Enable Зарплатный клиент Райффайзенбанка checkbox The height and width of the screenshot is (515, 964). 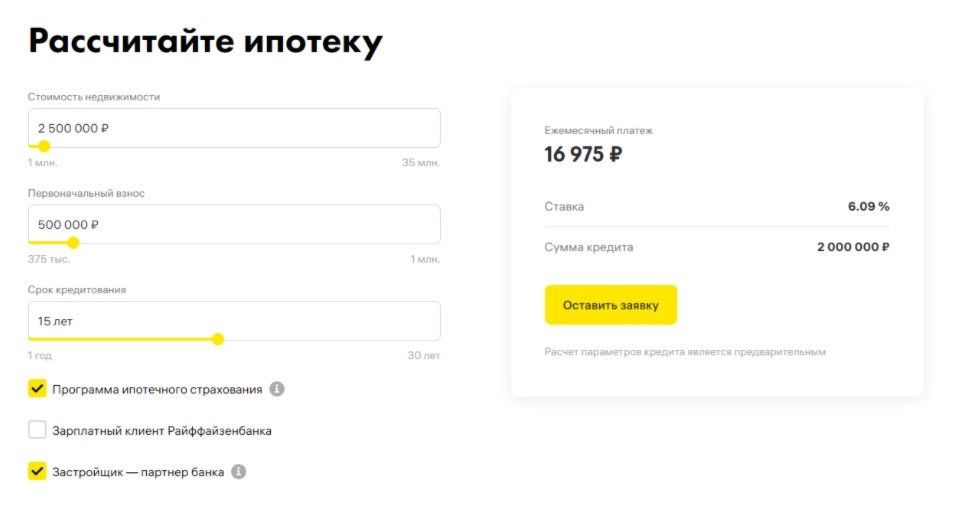point(37,430)
